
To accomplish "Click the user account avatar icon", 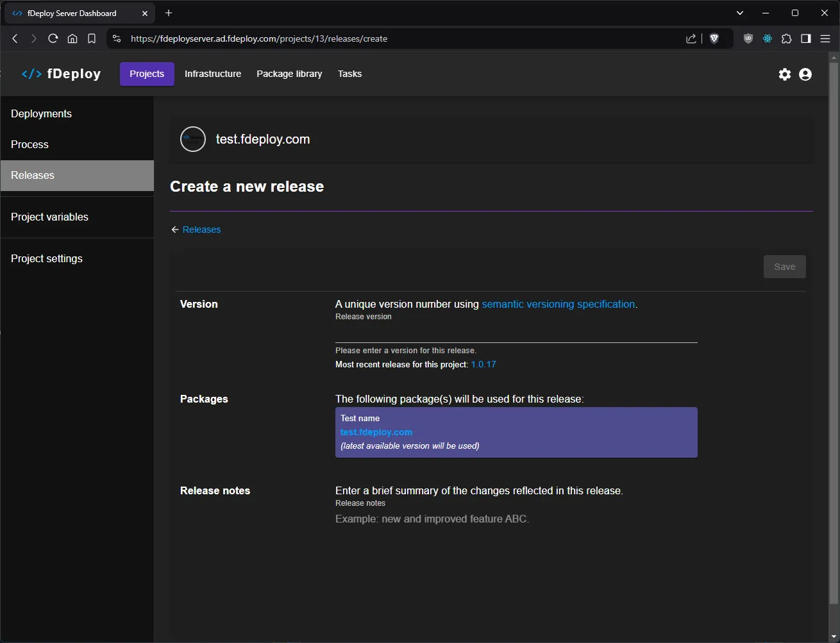I will pos(805,74).
